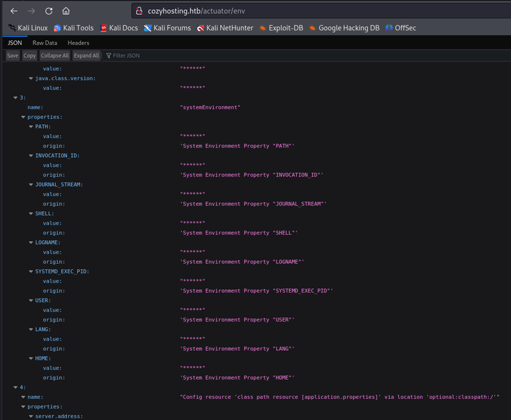
Task: Collapse the systemEnvironment properties node
Action: 23,117
